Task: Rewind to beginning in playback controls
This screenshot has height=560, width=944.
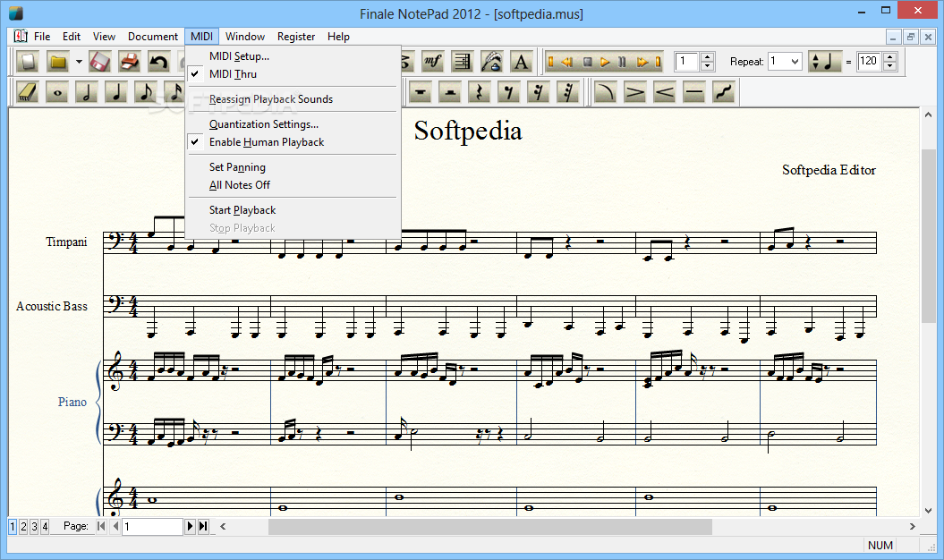Action: 550,62
